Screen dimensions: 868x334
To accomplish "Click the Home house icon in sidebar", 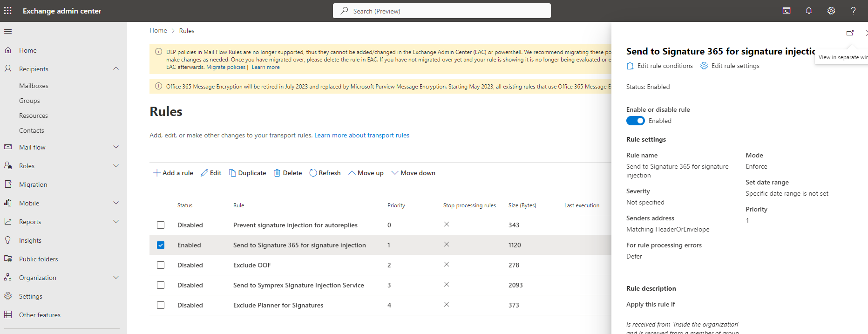I will point(8,50).
